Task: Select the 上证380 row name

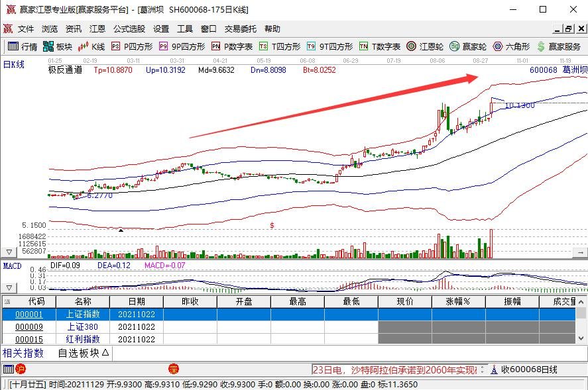Action: click(83, 326)
